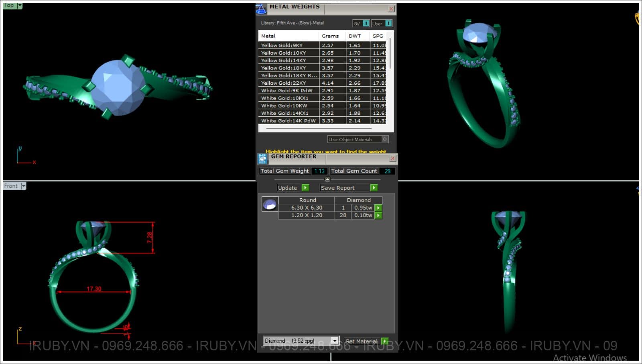Viewport: 642px width, 364px height.
Task: Collapse the Gem Reporter summary with the up arrow
Action: [x=327, y=179]
